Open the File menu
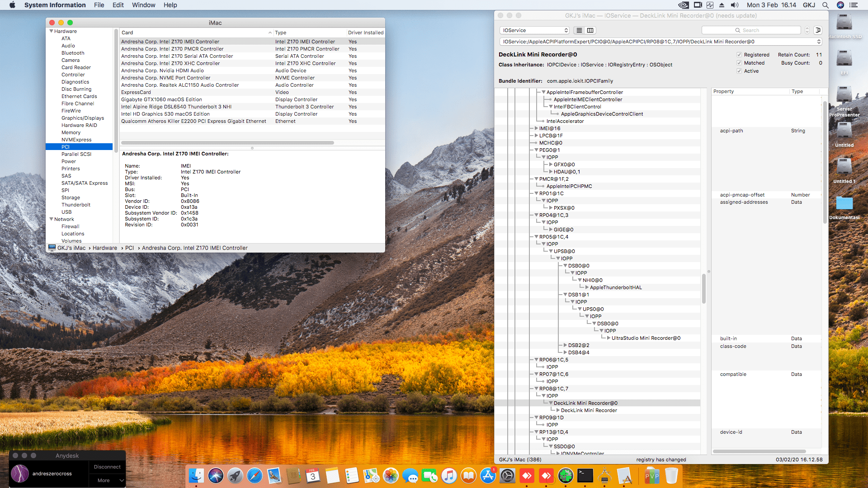This screenshot has width=868, height=488. tap(99, 5)
